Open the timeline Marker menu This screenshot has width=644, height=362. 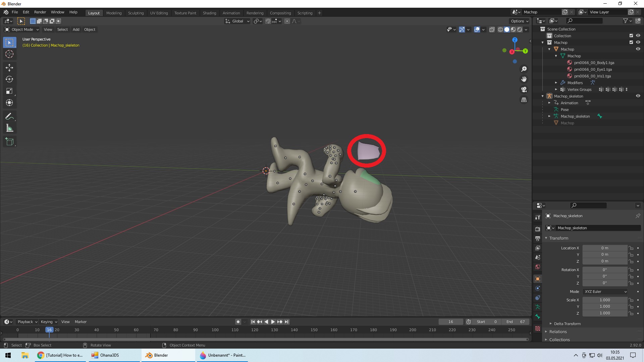(80, 322)
